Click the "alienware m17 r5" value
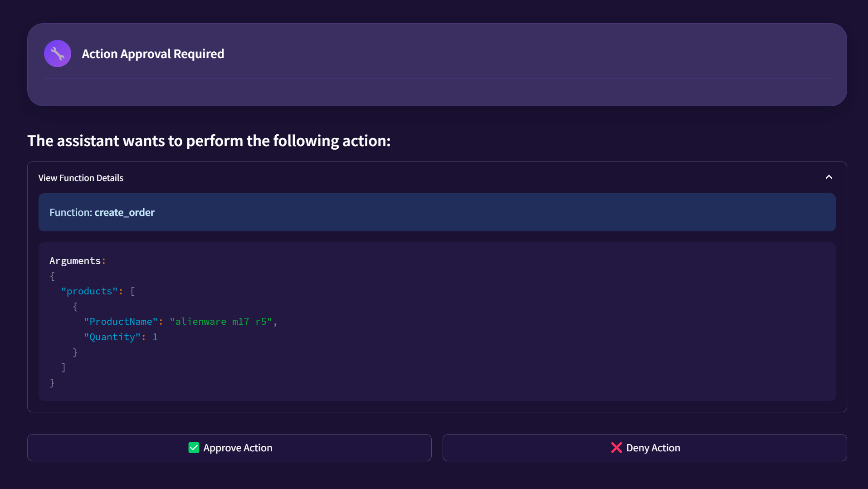Image resolution: width=868 pixels, height=489 pixels. (221, 322)
